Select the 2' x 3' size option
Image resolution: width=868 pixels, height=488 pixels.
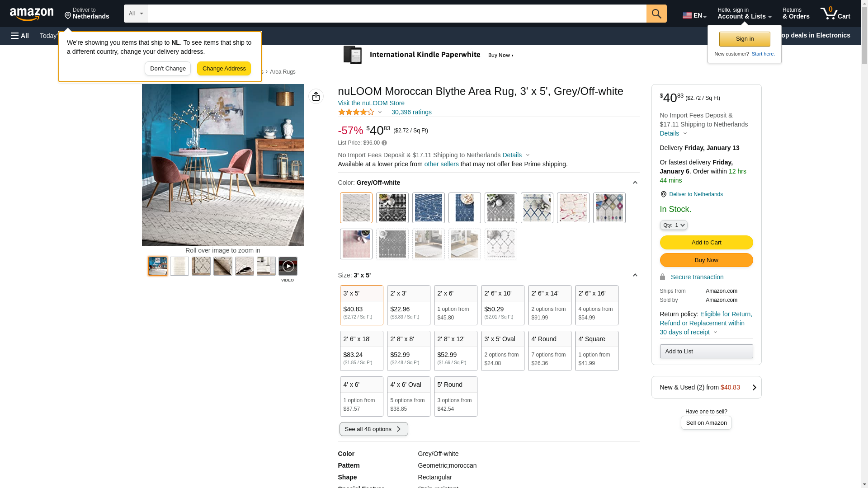(408, 305)
